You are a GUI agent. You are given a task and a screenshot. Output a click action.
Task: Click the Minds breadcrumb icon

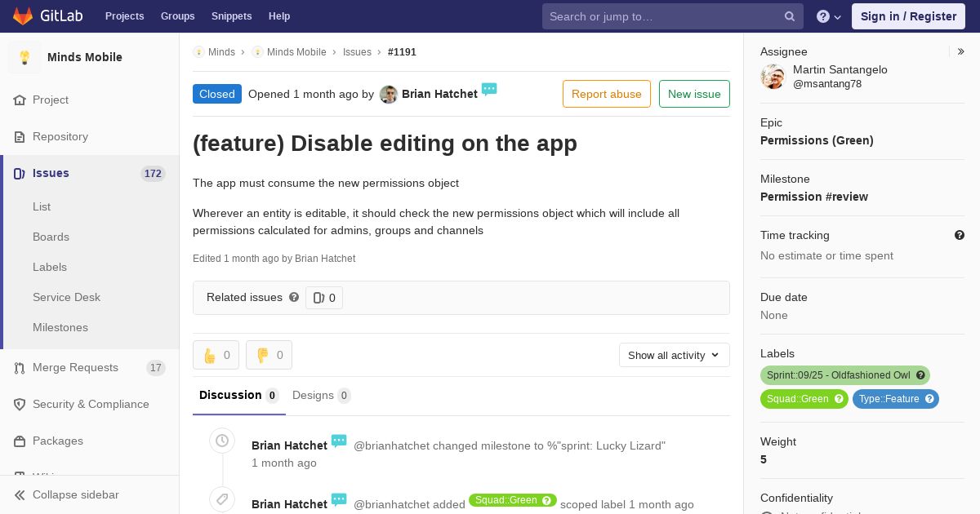pos(198,52)
